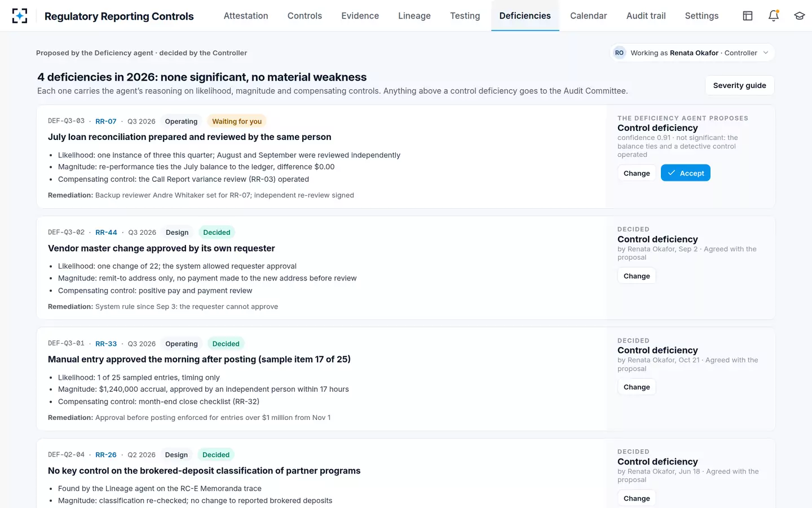Viewport: 812px width, 508px height.
Task: Click the RO avatar badge
Action: [619, 53]
